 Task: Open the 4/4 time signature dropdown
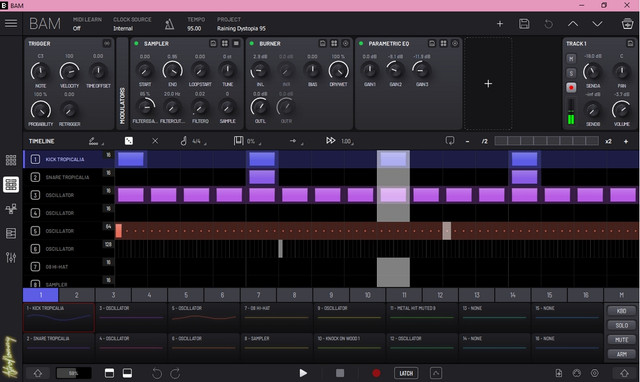tap(193, 141)
